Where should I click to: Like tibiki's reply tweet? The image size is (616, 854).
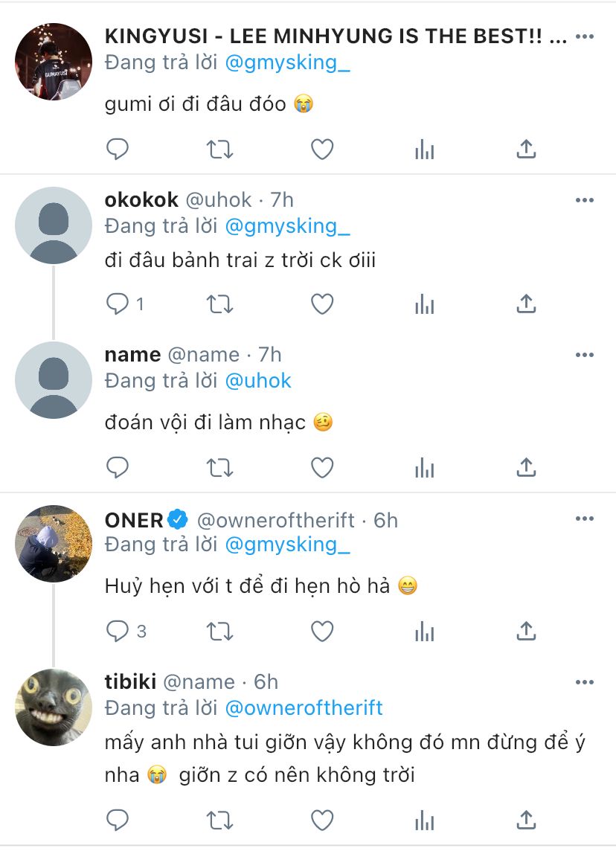[321, 821]
